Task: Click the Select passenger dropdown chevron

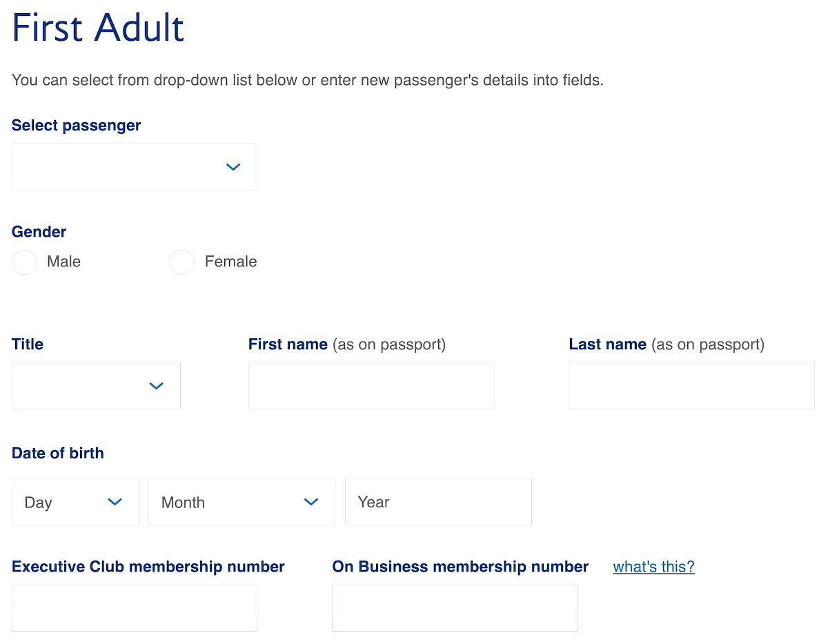Action: 233,166
